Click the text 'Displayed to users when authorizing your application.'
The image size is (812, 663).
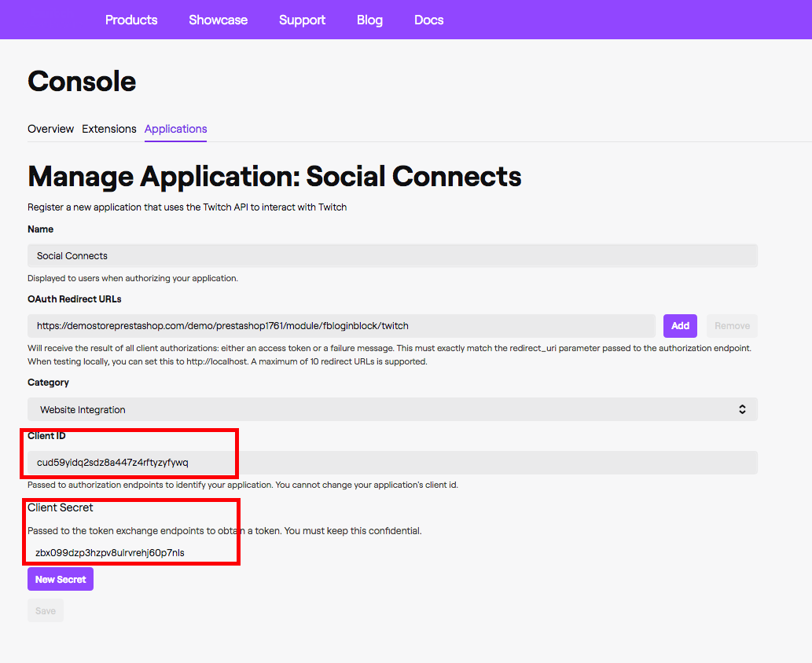pyautogui.click(x=133, y=278)
